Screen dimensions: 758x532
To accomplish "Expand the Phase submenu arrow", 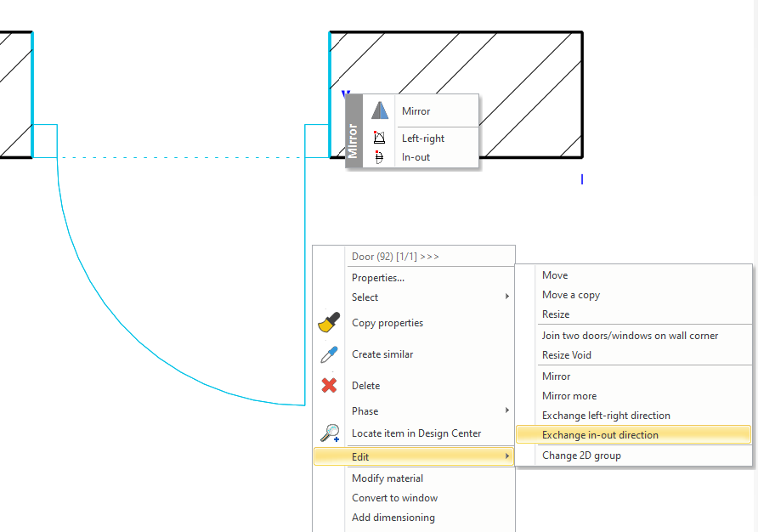I will tap(506, 410).
